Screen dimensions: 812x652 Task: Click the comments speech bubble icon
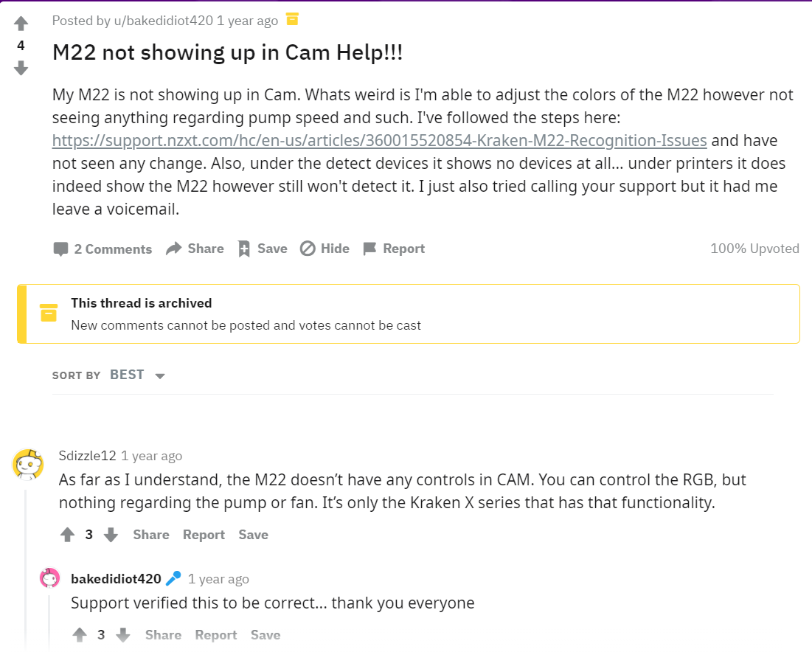[60, 249]
